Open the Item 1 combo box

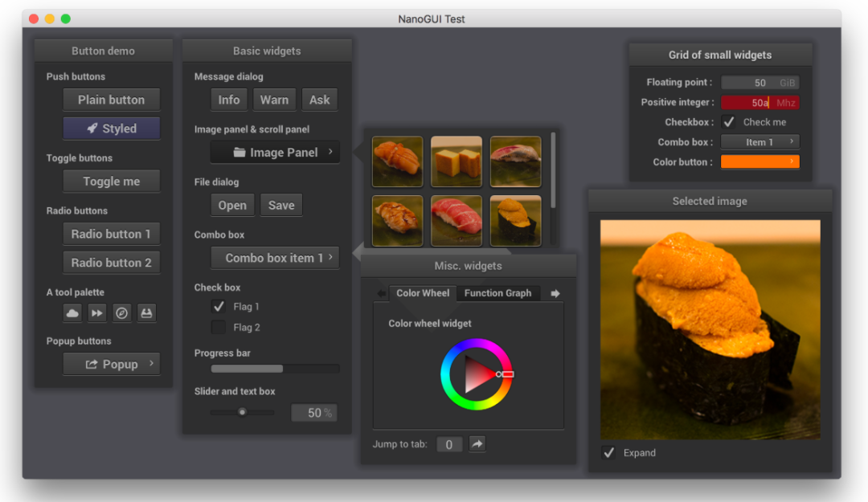click(x=760, y=142)
